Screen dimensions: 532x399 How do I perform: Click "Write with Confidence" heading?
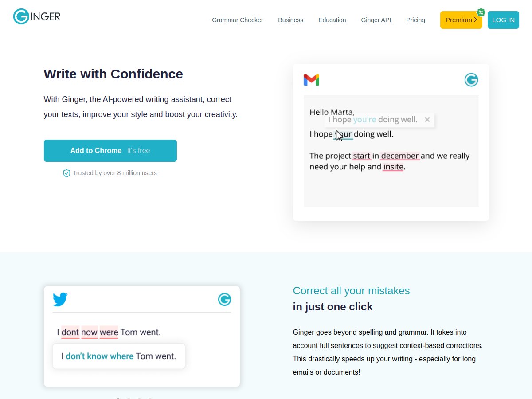tap(113, 74)
